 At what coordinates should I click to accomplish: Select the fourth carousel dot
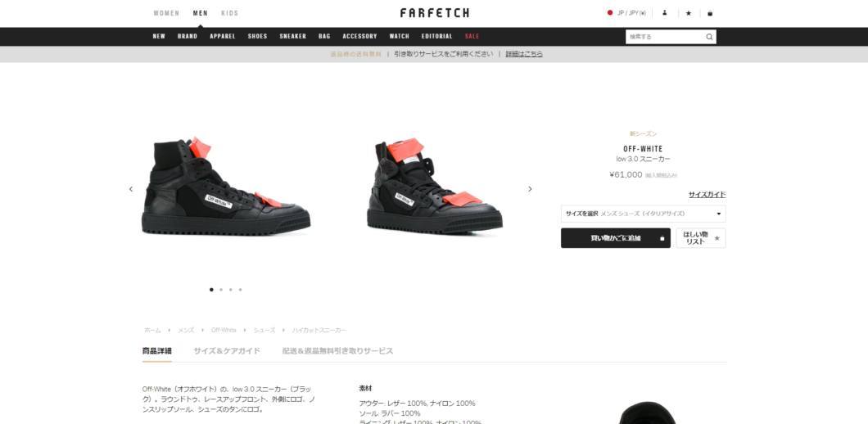tap(240, 290)
